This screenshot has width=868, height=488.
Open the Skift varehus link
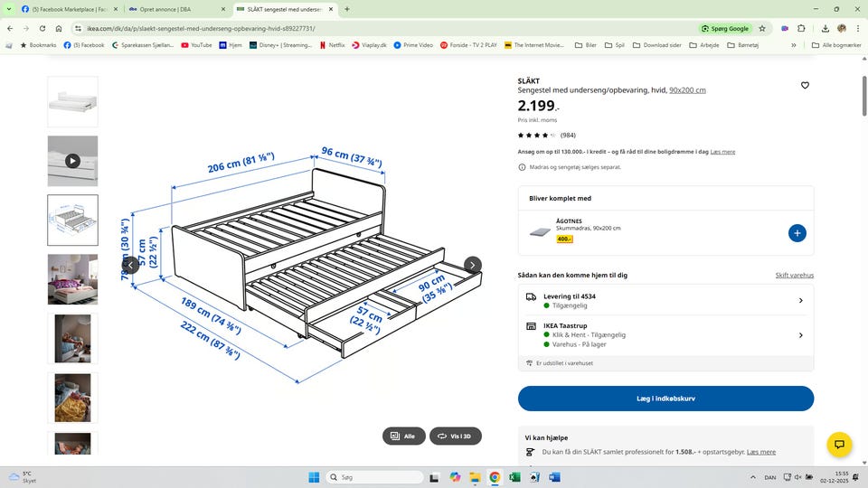[795, 275]
